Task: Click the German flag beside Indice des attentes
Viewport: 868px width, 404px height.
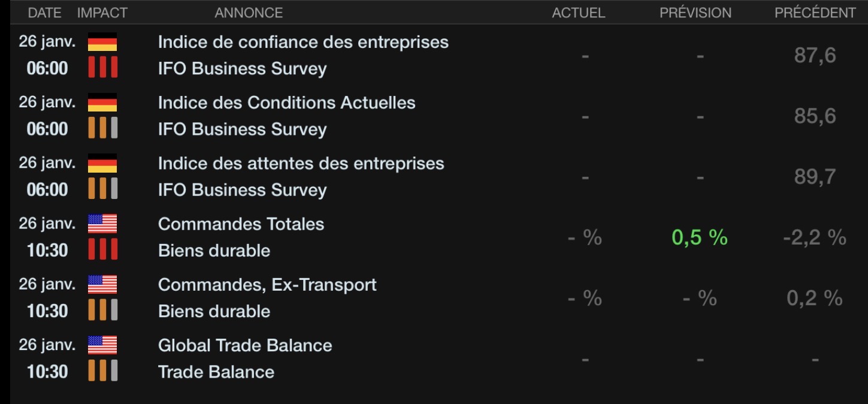Action: pyautogui.click(x=102, y=163)
